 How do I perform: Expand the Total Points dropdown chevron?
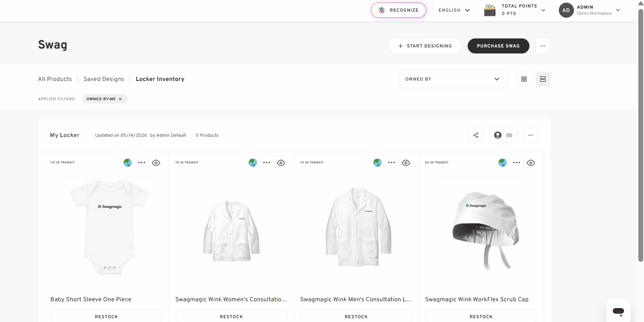[543, 10]
